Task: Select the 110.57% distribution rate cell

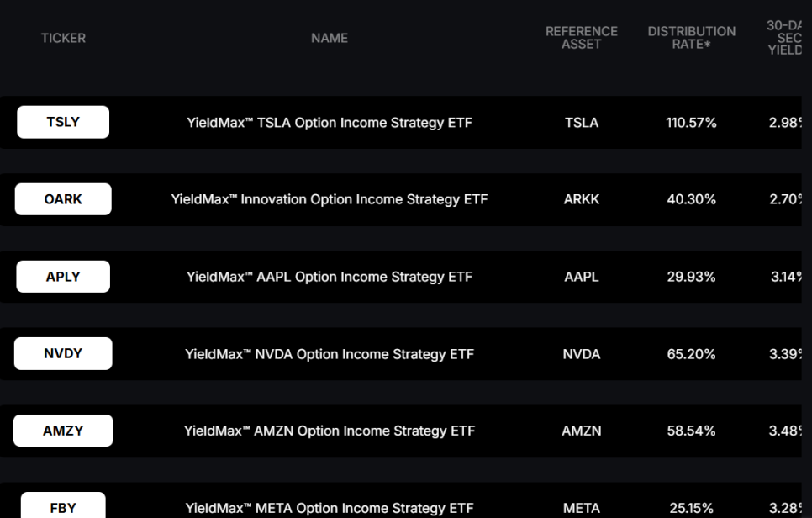Action: [x=691, y=123]
